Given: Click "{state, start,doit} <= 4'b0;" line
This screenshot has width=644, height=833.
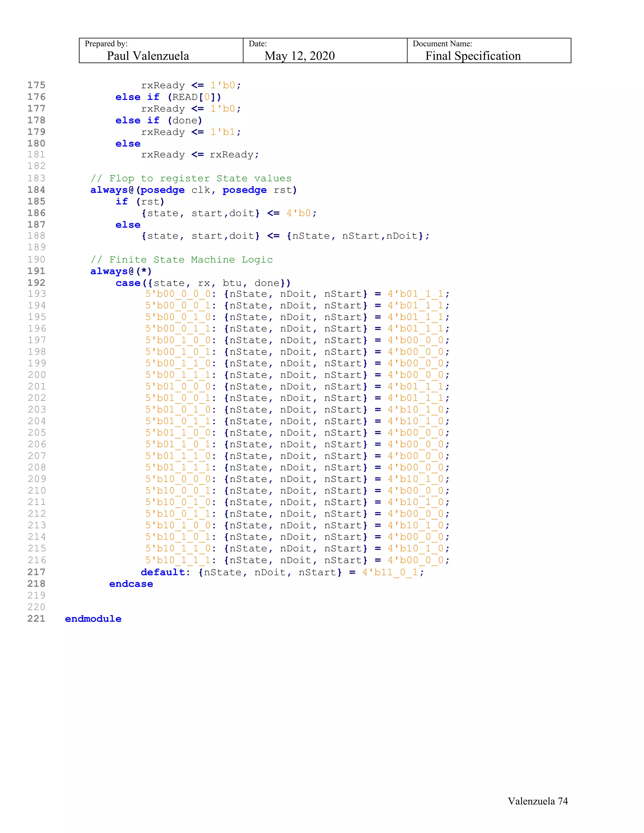Looking at the screenshot, I should pyautogui.click(x=229, y=213).
